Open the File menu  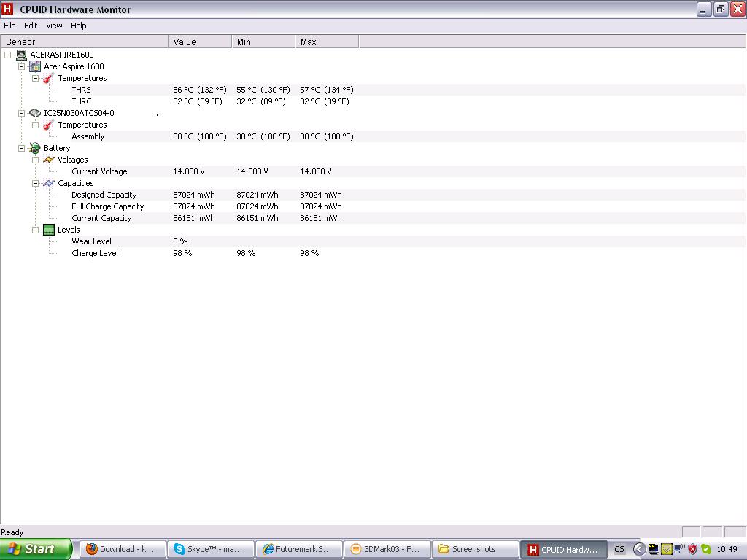pos(9,26)
